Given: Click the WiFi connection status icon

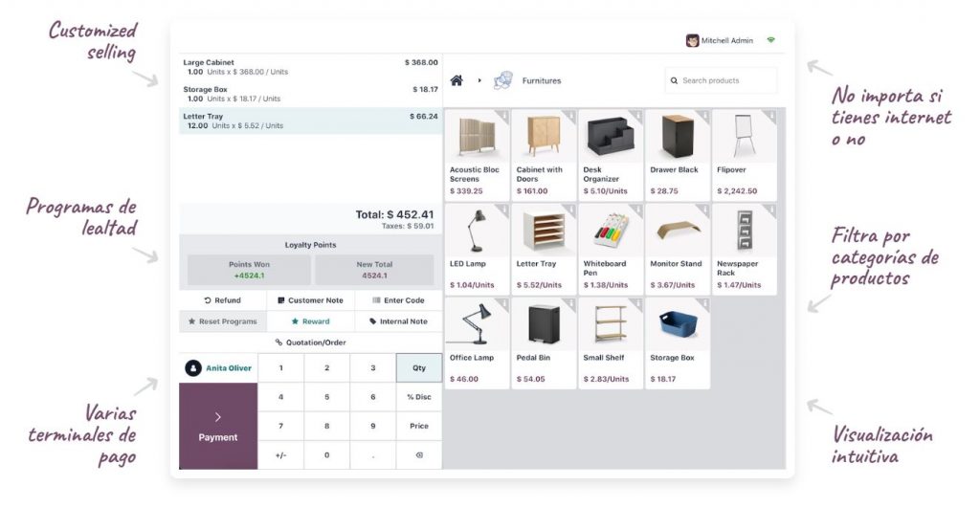Looking at the screenshot, I should (x=771, y=40).
